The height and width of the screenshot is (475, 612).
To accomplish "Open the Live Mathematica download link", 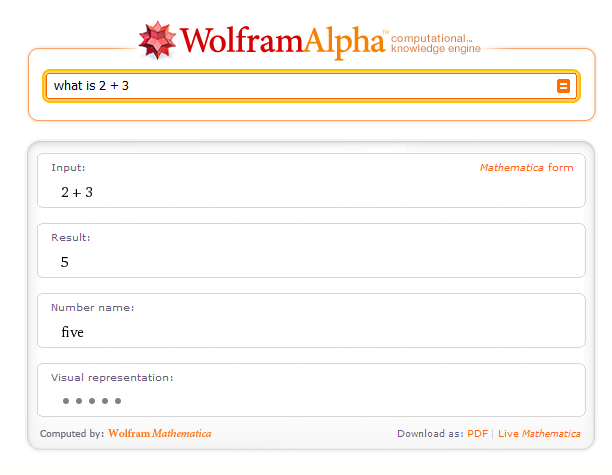I will tap(539, 434).
